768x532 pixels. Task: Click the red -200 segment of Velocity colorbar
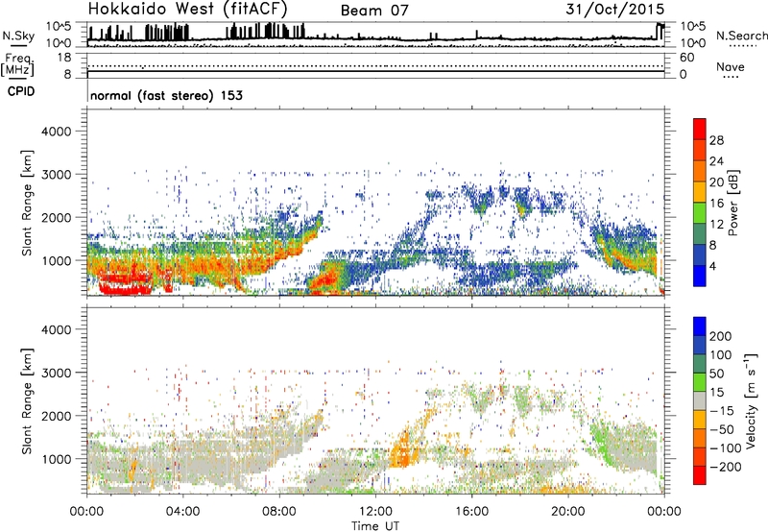point(700,475)
